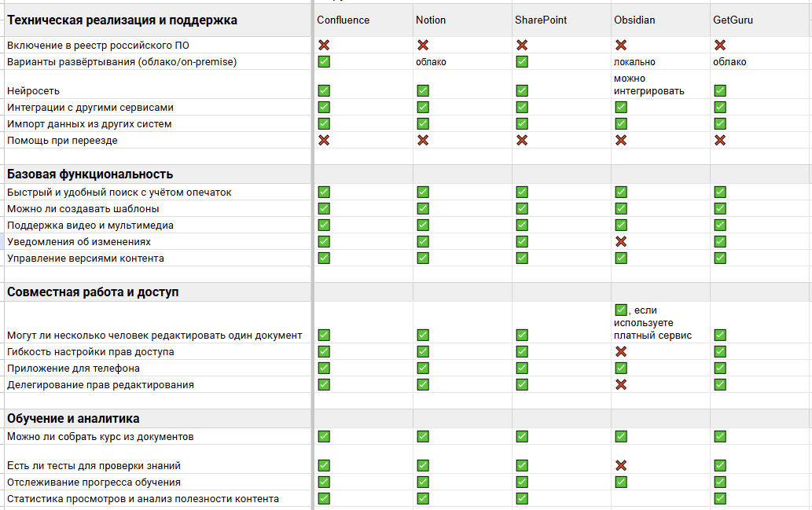Click Obsidian's red cross in 'Есть ли тесты' row

click(621, 465)
